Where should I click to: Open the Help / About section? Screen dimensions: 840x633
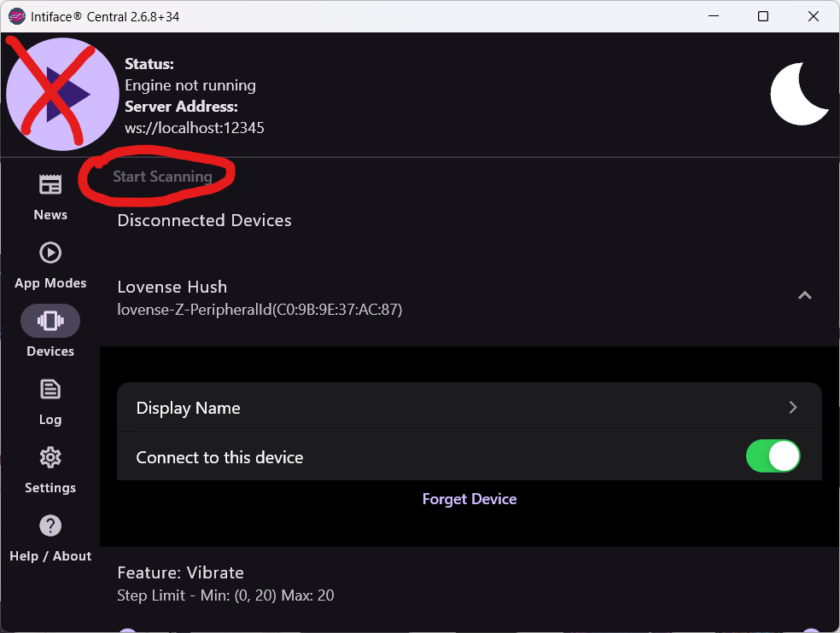pyautogui.click(x=50, y=537)
